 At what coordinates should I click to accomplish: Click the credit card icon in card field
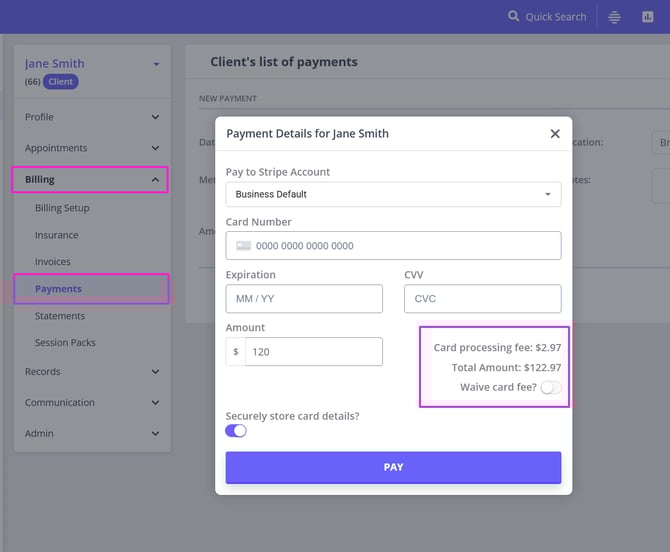[x=243, y=246]
